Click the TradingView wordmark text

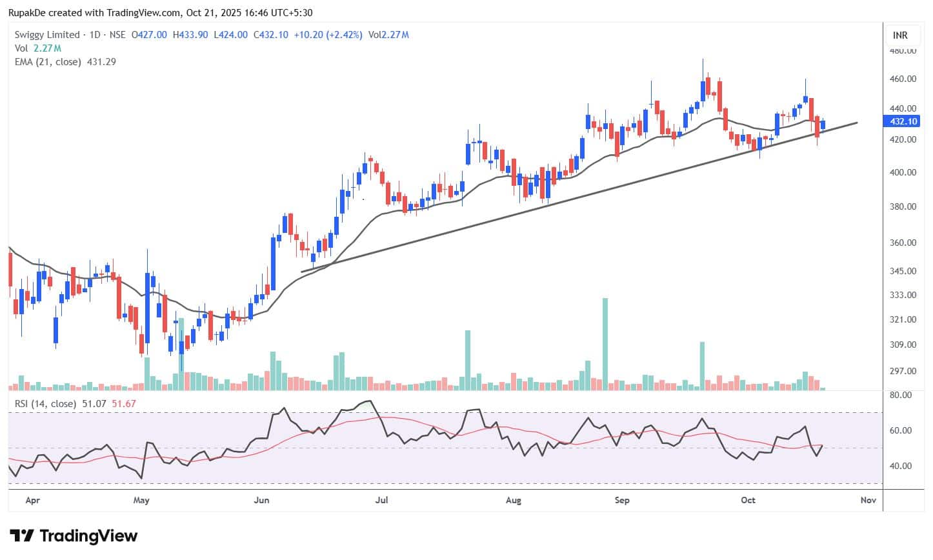tap(88, 535)
